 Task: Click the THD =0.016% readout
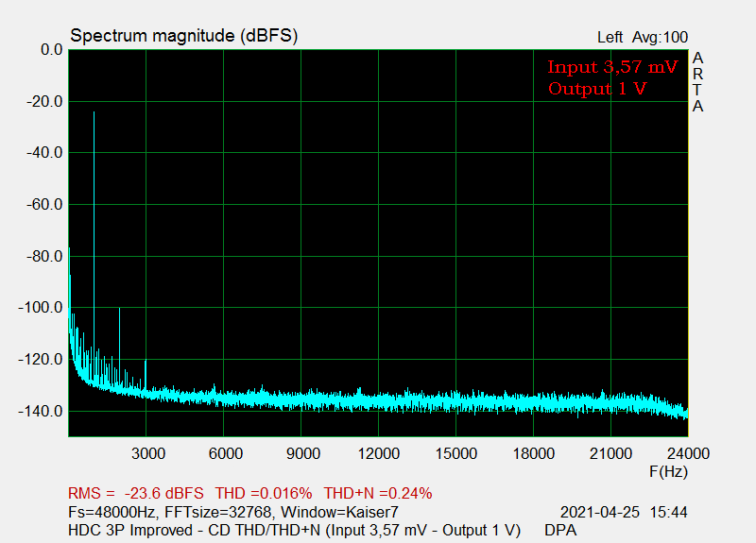coord(264,493)
